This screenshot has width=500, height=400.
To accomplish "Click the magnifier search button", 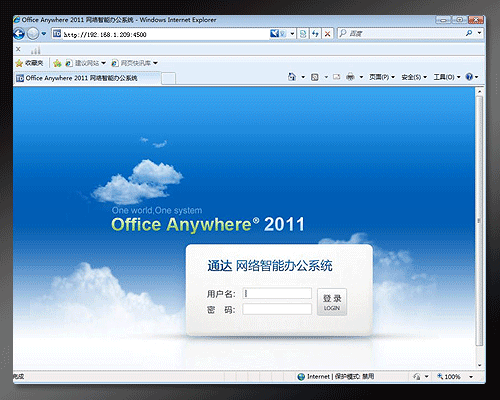I will [469, 33].
